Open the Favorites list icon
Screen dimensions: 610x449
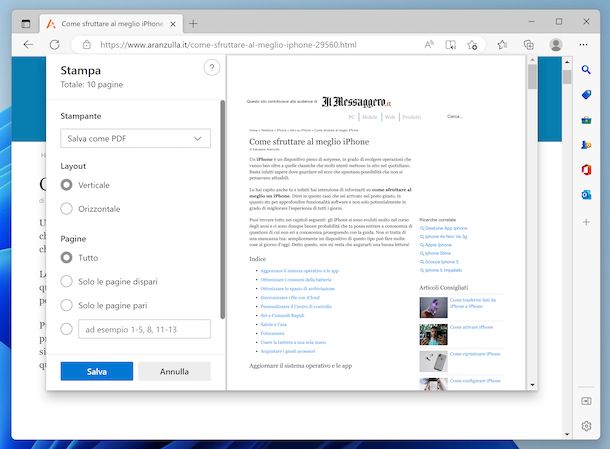click(x=502, y=45)
